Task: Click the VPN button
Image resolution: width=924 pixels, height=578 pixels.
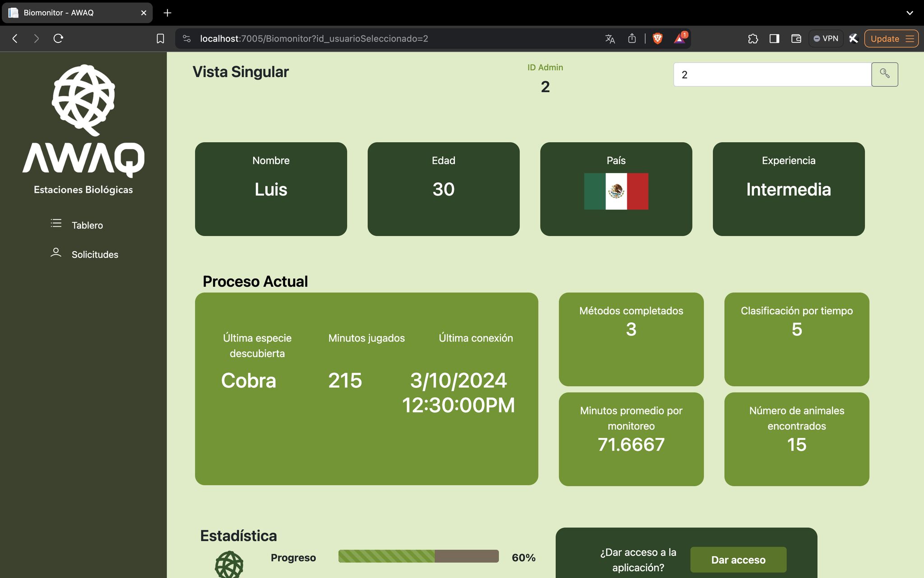Action: pyautogui.click(x=826, y=39)
